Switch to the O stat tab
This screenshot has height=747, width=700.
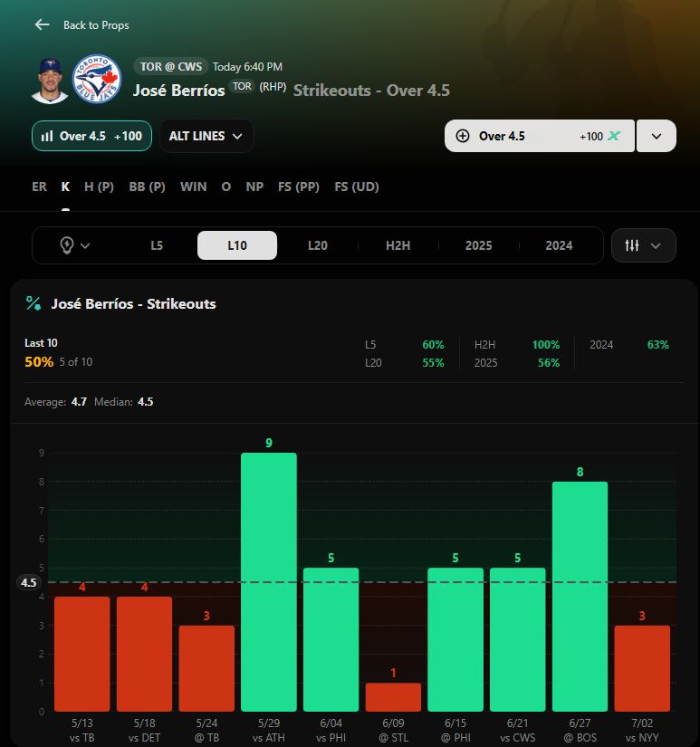pyautogui.click(x=226, y=187)
